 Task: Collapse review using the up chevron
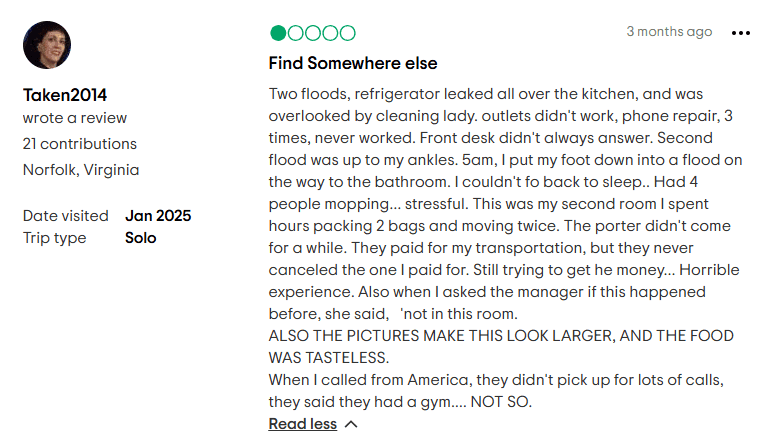pyautogui.click(x=351, y=424)
